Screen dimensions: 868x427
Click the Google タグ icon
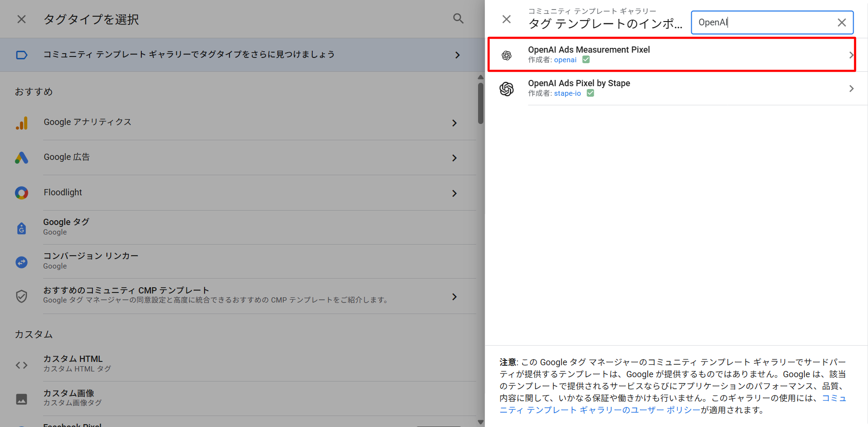(x=22, y=228)
